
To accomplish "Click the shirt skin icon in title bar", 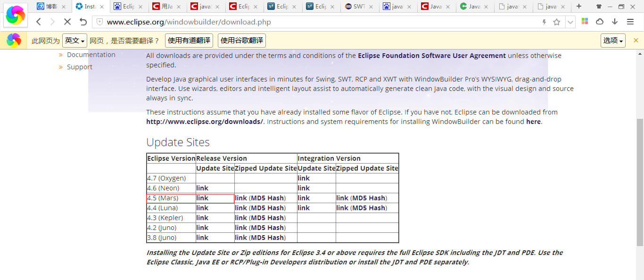I will [599, 7].
